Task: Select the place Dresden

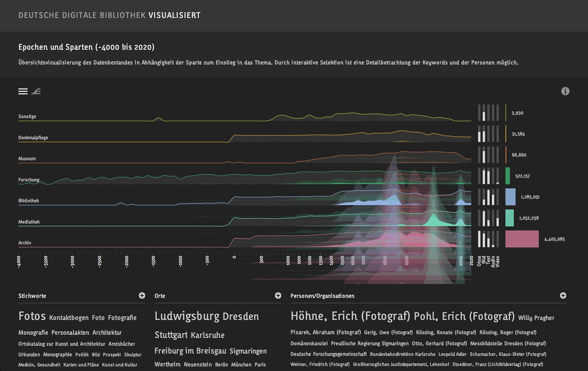Action: coord(240,316)
